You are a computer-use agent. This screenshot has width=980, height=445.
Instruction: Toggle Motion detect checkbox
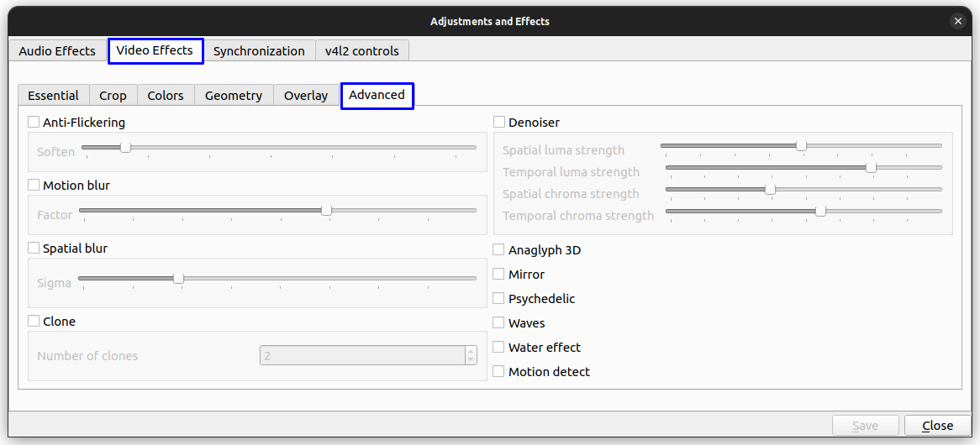[499, 372]
